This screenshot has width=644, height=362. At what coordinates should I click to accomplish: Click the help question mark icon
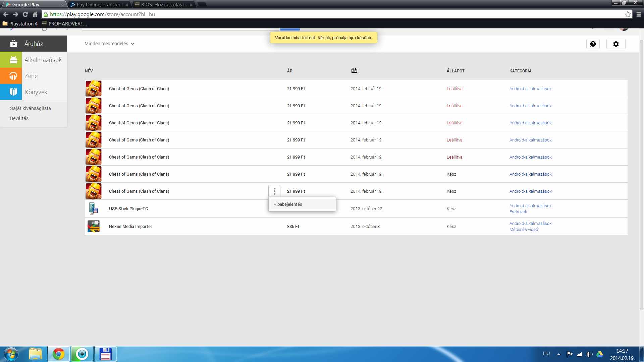pos(593,44)
